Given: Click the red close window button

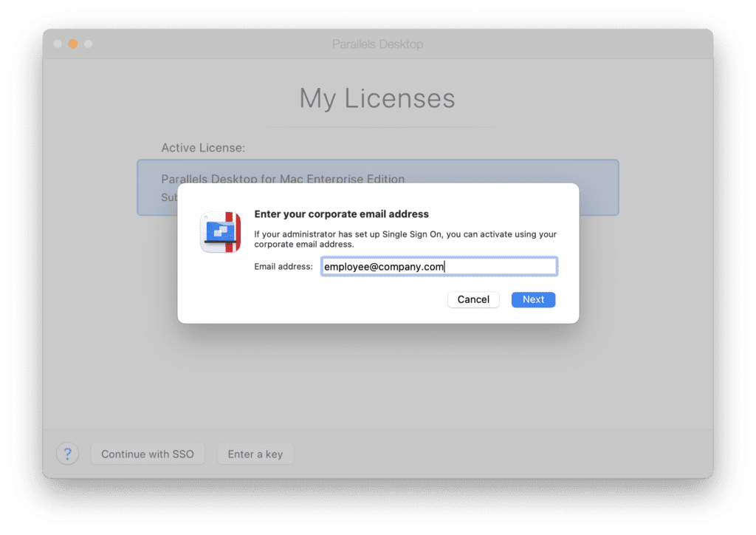Looking at the screenshot, I should [x=58, y=44].
